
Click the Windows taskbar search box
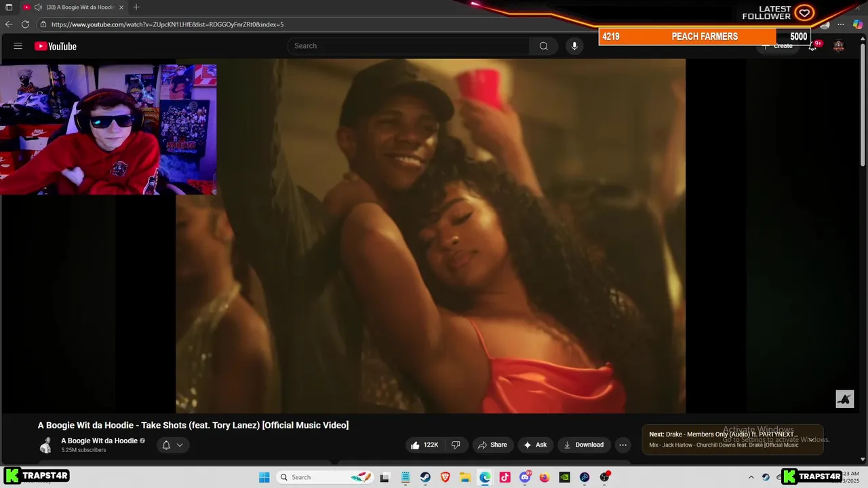(323, 477)
